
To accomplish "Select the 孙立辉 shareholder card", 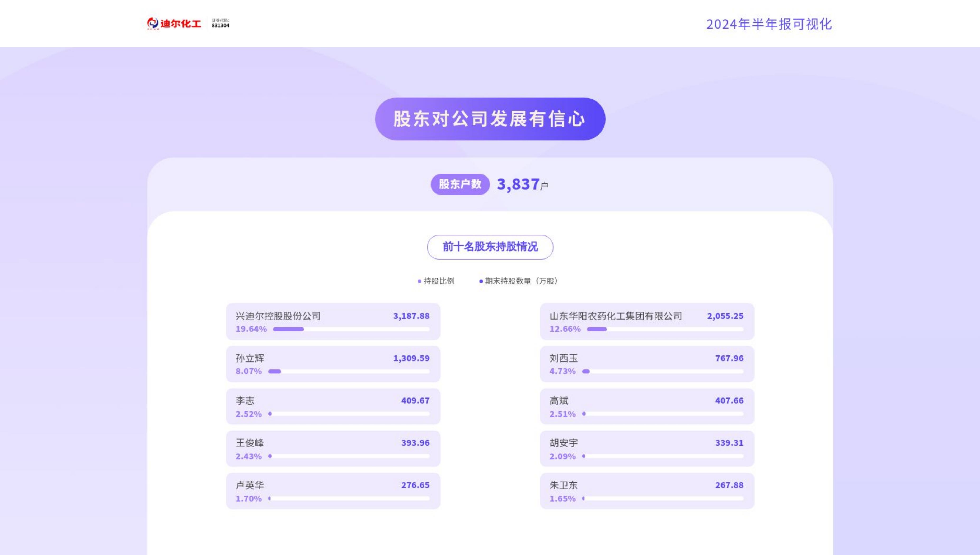I will (x=333, y=364).
